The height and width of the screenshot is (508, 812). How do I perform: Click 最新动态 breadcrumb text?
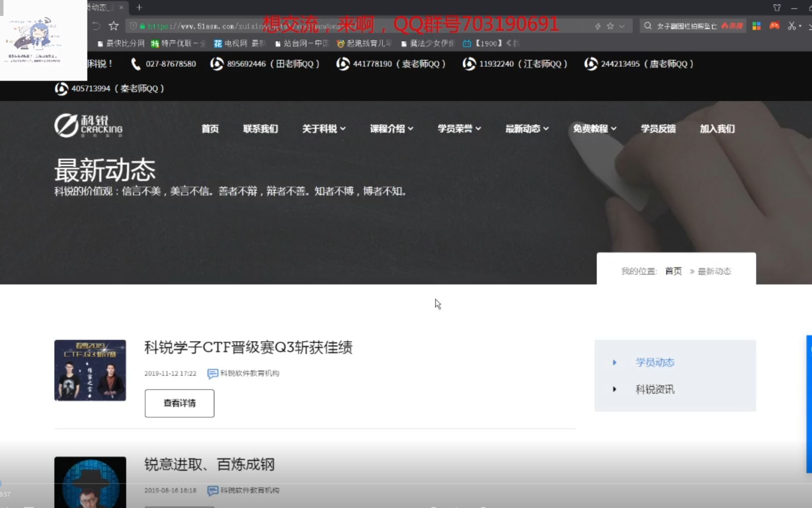click(714, 271)
